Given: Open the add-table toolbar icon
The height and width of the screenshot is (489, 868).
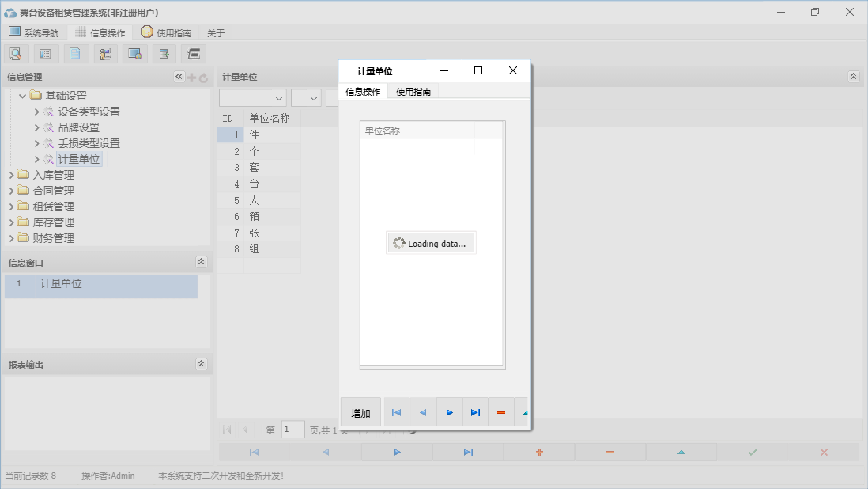Looking at the screenshot, I should (164, 53).
